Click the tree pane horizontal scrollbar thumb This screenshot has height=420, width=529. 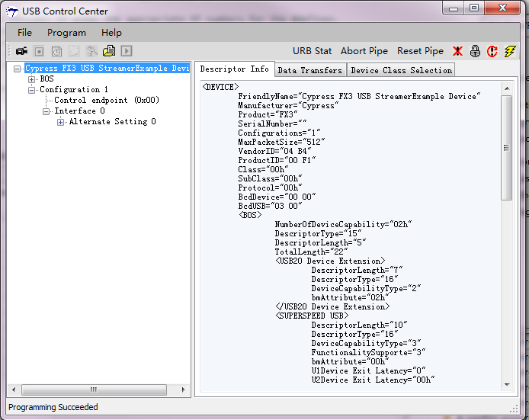94,390
